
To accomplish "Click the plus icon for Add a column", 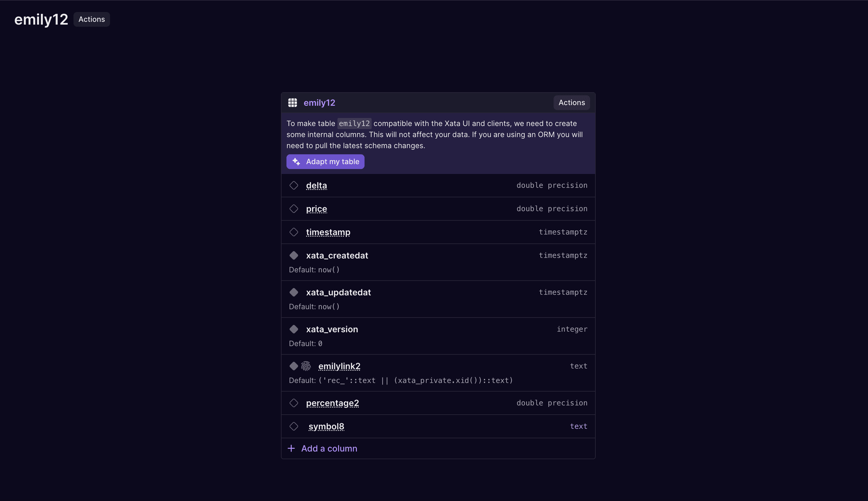I will [x=291, y=448].
